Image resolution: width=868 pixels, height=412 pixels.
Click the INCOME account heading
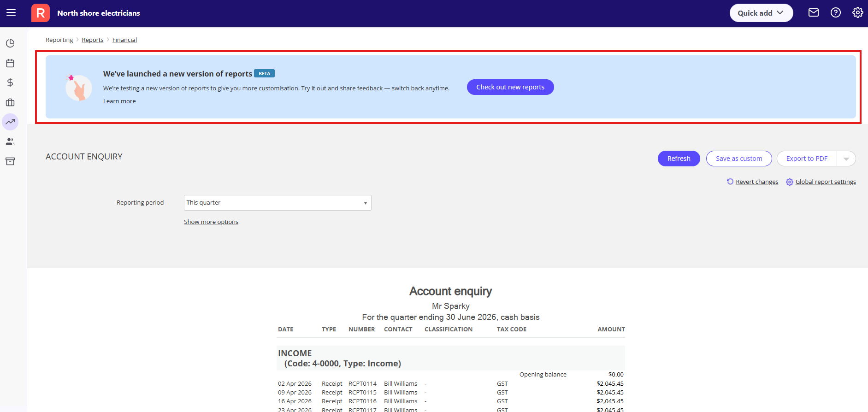coord(295,353)
